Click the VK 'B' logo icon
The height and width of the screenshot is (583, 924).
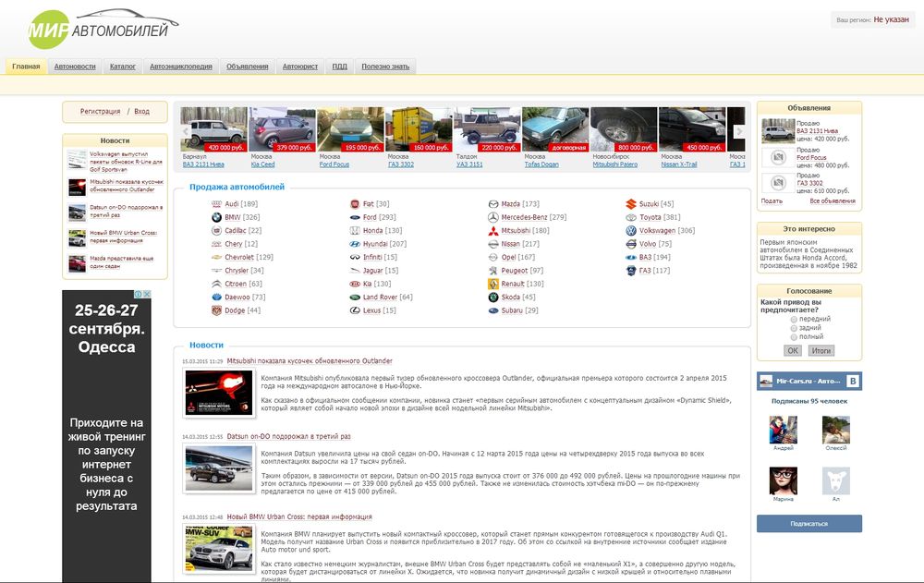853,382
